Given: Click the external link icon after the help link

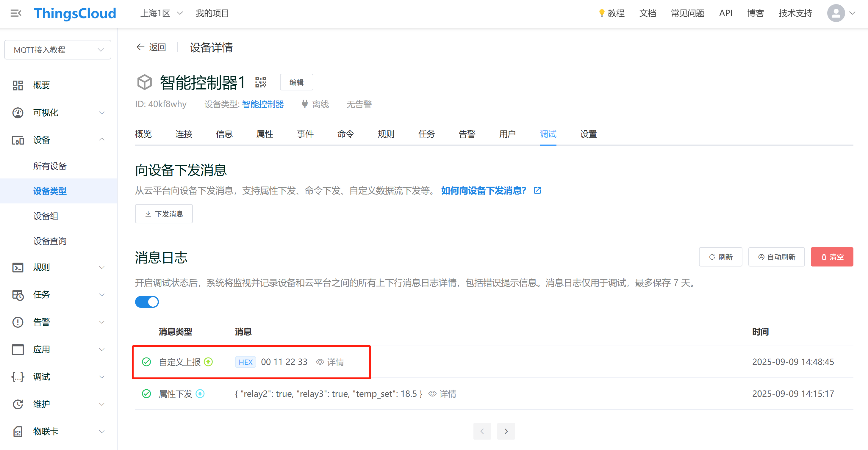Looking at the screenshot, I should (x=537, y=190).
